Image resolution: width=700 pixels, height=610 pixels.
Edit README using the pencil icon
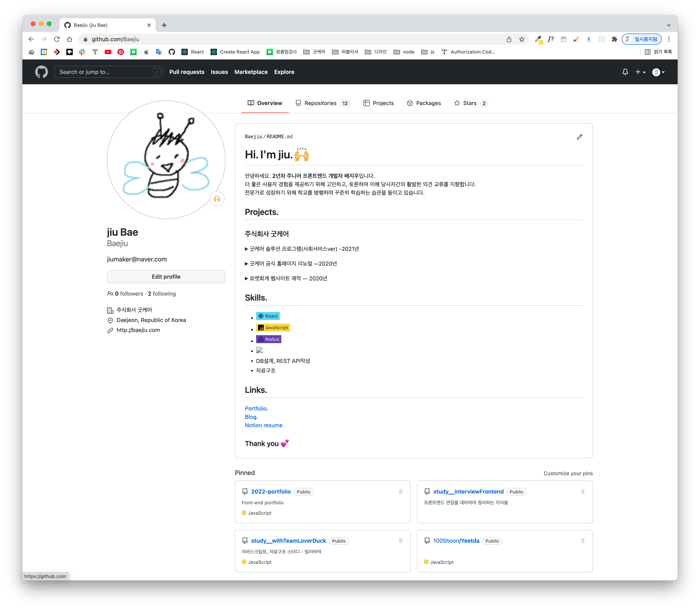580,137
